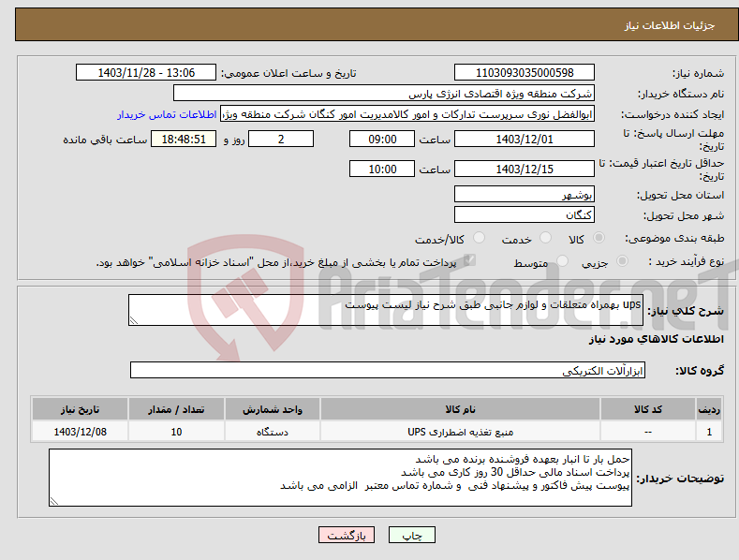Image resolution: width=739 pixels, height=560 pixels.
Task: Click the request creator field ابوالفضل نوری
Action: pos(407,114)
